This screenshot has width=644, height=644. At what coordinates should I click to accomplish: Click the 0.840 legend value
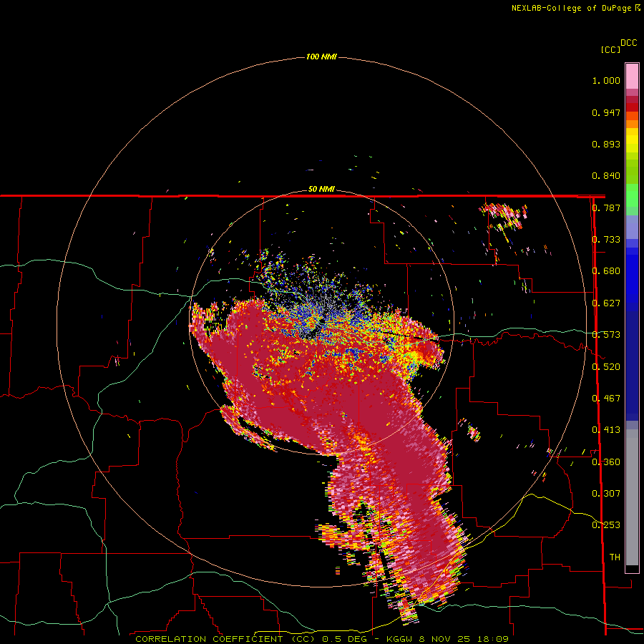pos(606,176)
